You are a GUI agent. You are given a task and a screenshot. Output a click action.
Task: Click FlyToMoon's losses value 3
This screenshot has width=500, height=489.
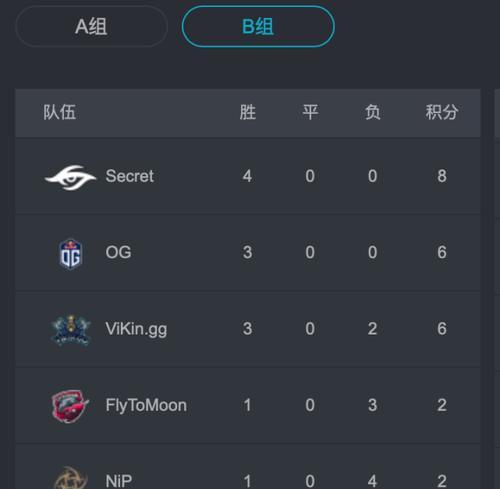tap(373, 405)
